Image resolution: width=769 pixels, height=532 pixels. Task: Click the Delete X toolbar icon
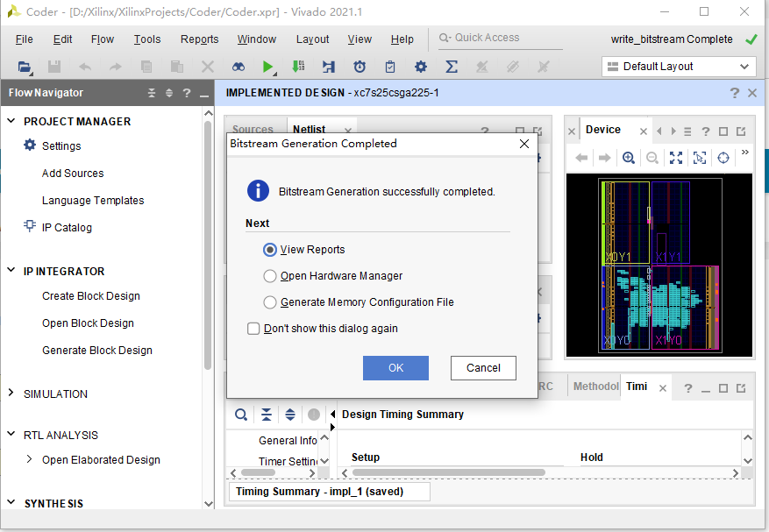coord(208,67)
